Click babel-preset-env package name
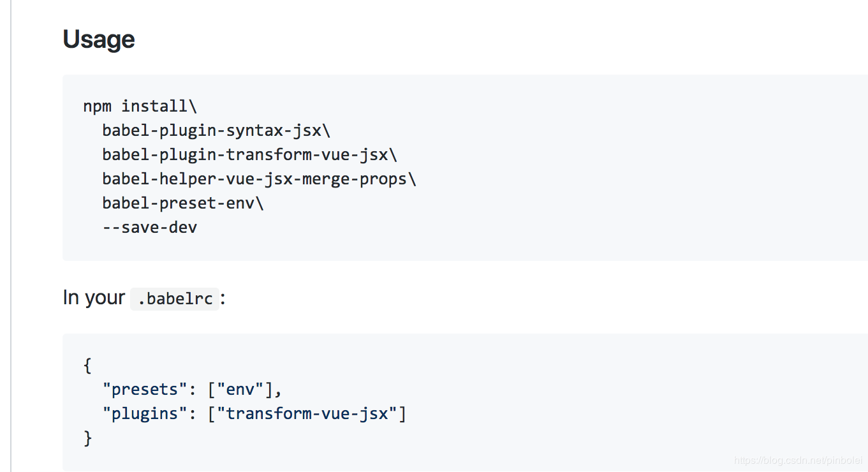 tap(179, 203)
